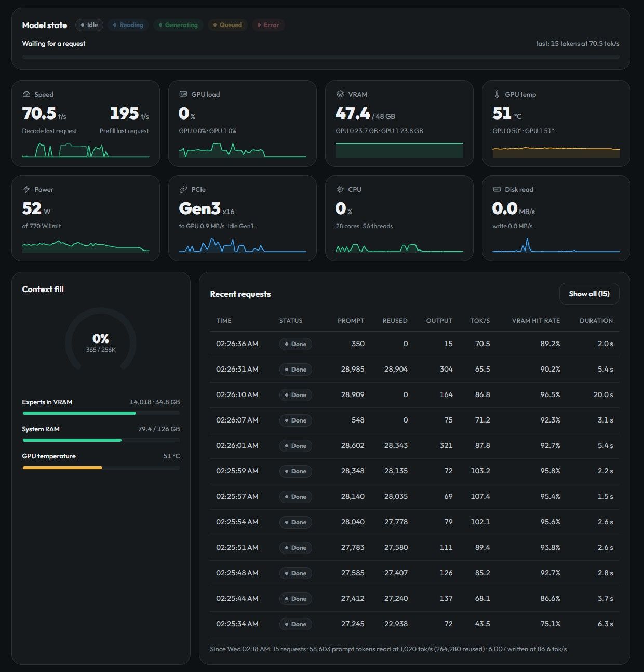Click the DURATION column header
The width and height of the screenshot is (644, 672).
pos(596,321)
